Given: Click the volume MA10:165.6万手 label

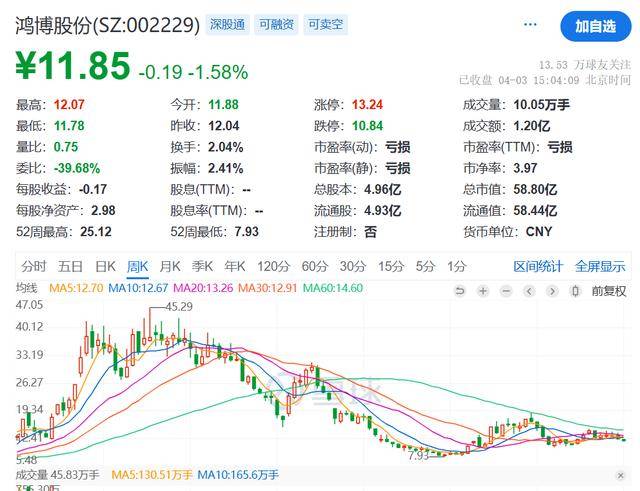Looking at the screenshot, I should [x=238, y=475].
